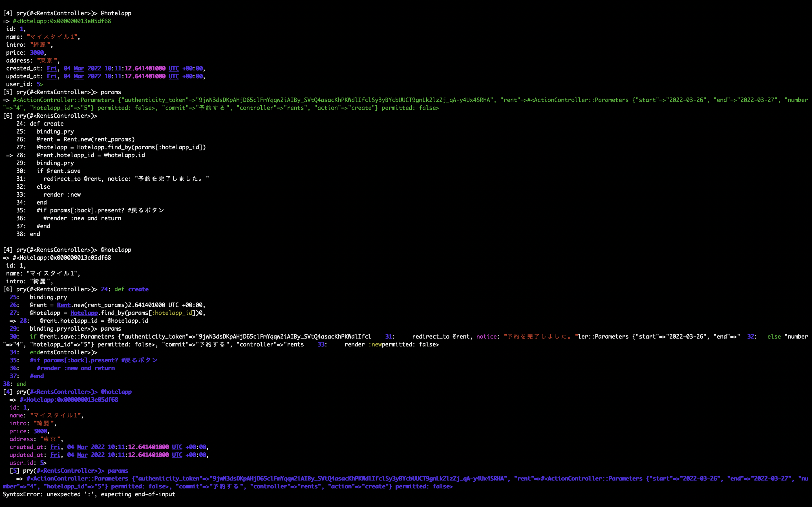Screen dimensions: 812x507
Task: Click underlined Fri in the topmost created_at line
Action: tap(52, 68)
